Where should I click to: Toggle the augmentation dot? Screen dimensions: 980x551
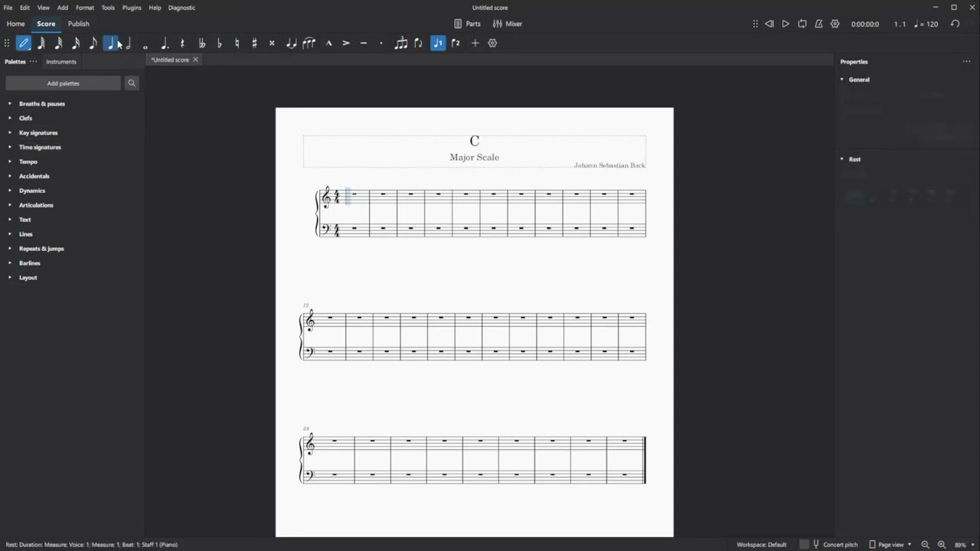tap(164, 44)
